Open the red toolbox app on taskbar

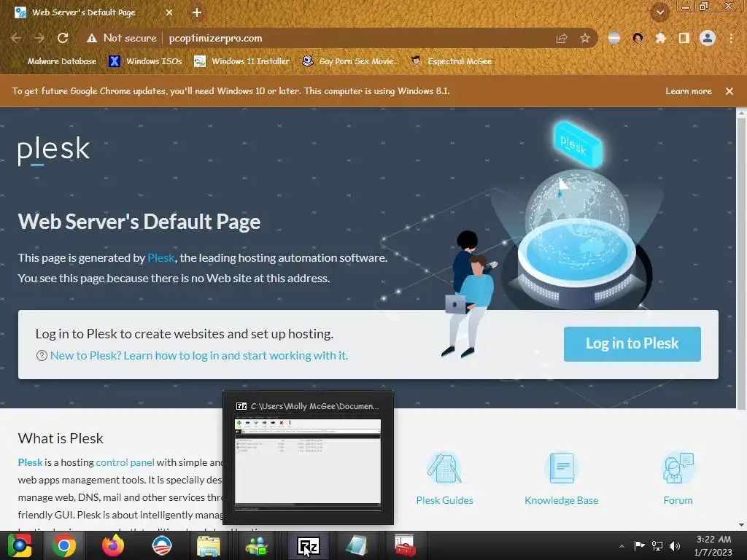(x=405, y=545)
